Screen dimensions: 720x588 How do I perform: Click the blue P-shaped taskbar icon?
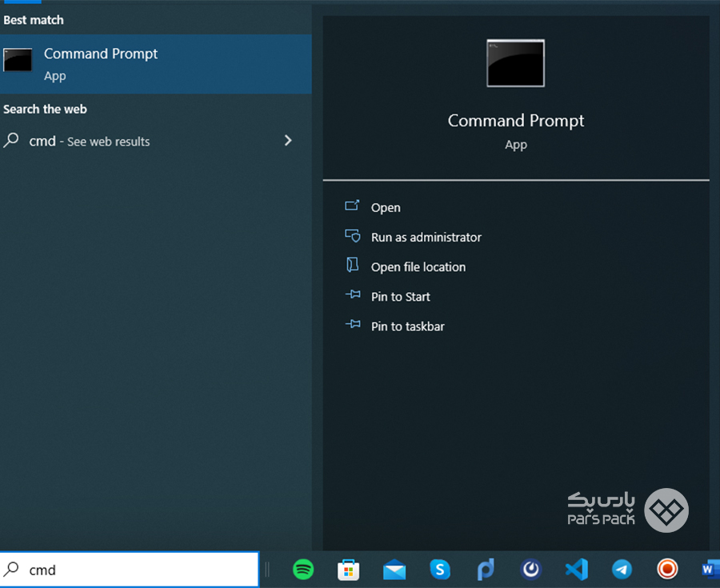click(486, 570)
